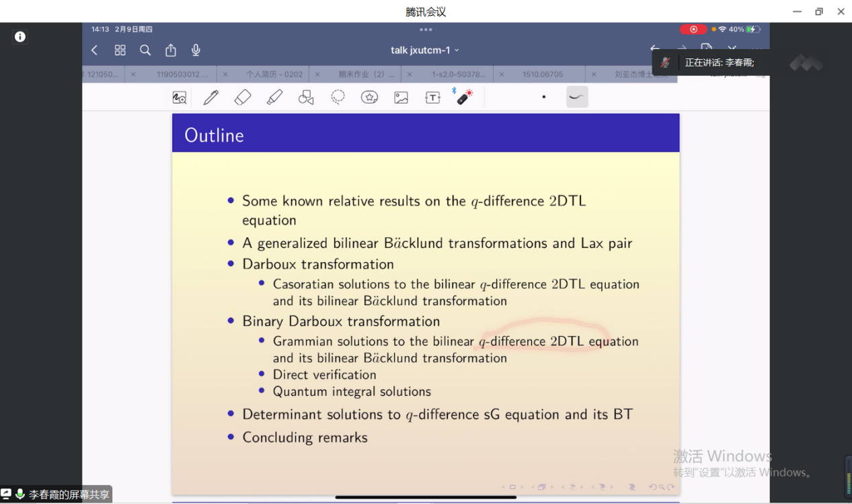Open the Elements sticker tool

(369, 98)
